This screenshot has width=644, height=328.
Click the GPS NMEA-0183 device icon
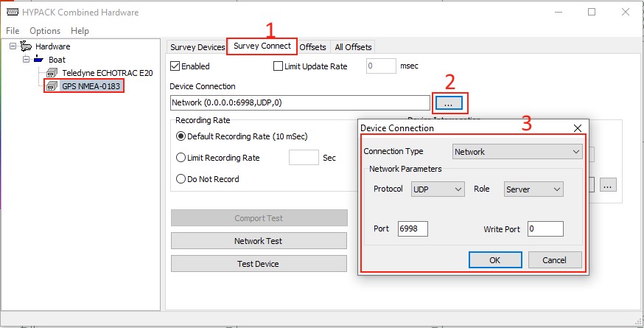52,86
